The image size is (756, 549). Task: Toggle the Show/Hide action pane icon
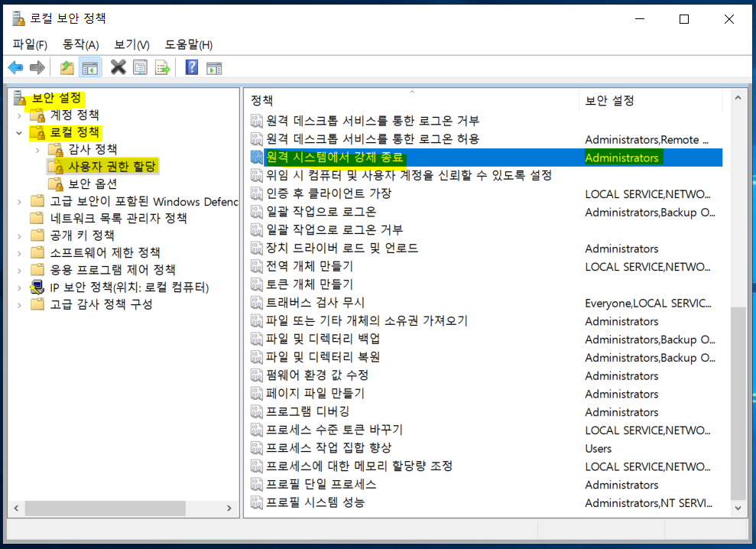tap(214, 68)
